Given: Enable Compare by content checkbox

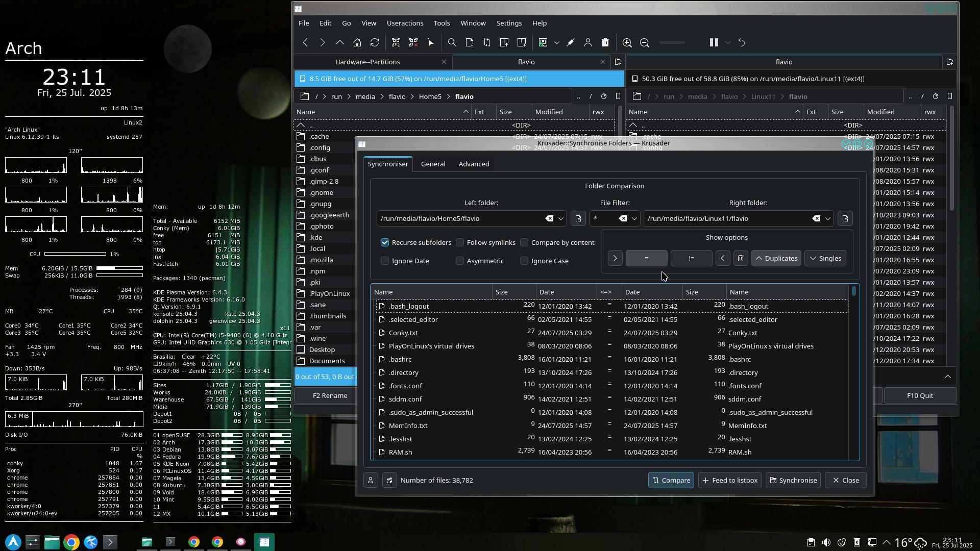Looking at the screenshot, I should pos(524,242).
